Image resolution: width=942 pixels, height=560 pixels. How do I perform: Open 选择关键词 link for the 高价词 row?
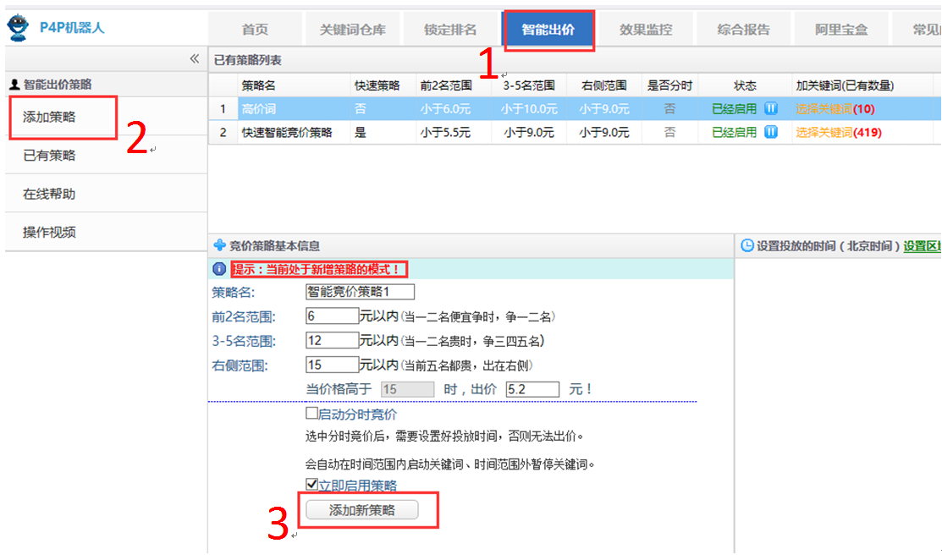tap(824, 108)
